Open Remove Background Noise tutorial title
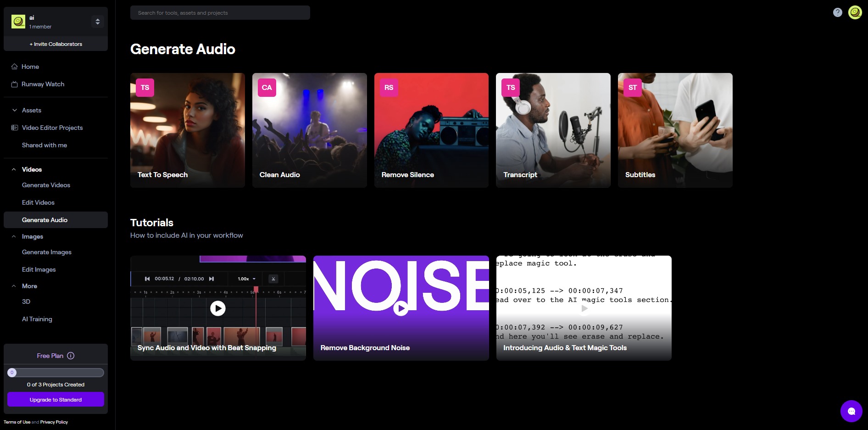The image size is (868, 430). (365, 348)
